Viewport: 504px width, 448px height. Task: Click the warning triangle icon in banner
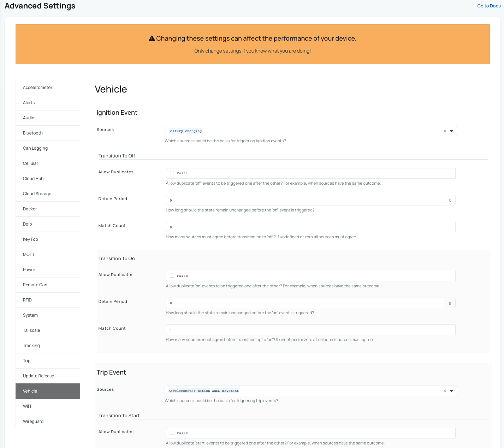coord(152,38)
